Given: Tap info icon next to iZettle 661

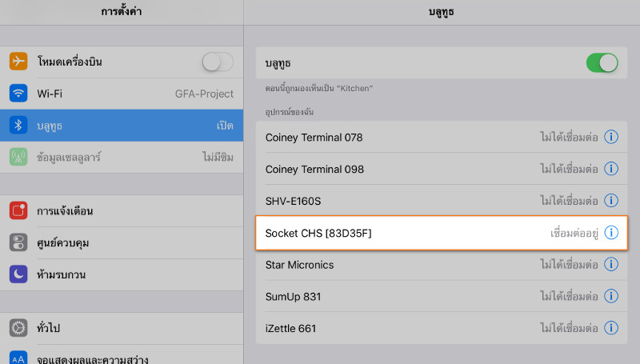Looking at the screenshot, I should coord(611,327).
